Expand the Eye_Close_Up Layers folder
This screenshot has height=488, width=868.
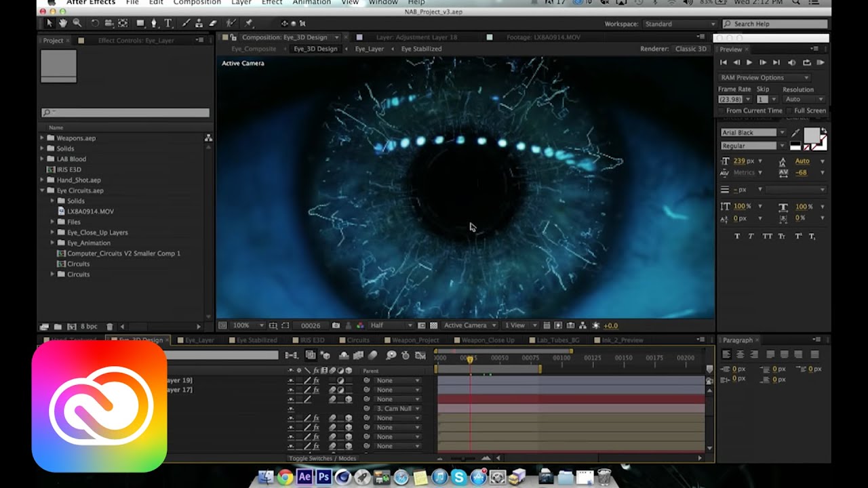52,232
